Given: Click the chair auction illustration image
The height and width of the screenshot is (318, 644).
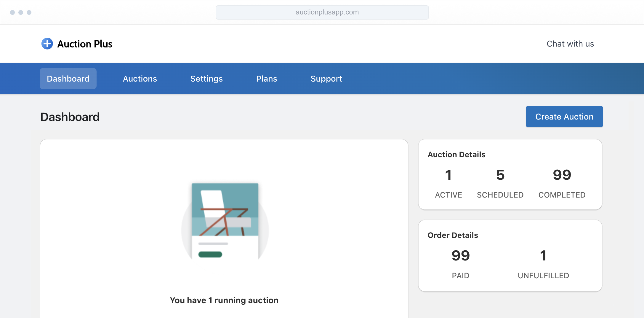Looking at the screenshot, I should [225, 221].
